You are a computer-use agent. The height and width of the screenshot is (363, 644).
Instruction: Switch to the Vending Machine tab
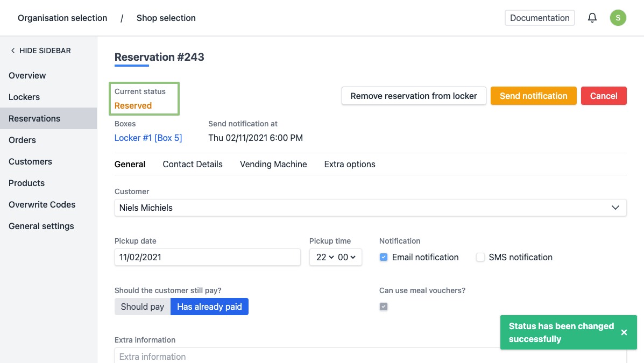pos(273,165)
